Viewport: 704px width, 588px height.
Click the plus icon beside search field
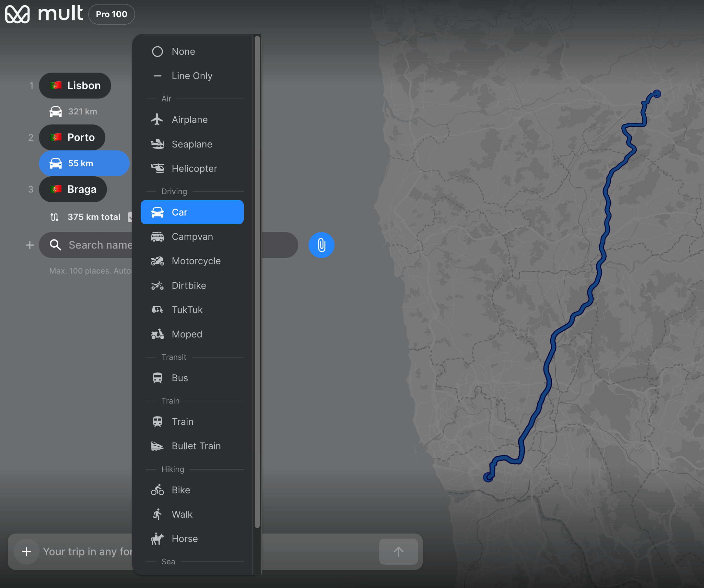coord(30,245)
